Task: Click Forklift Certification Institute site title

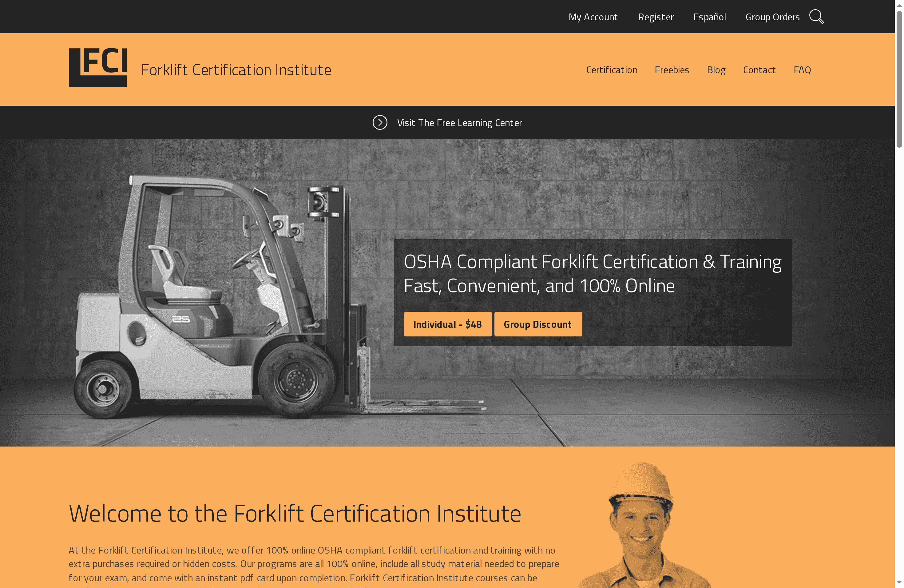Action: coord(236,70)
